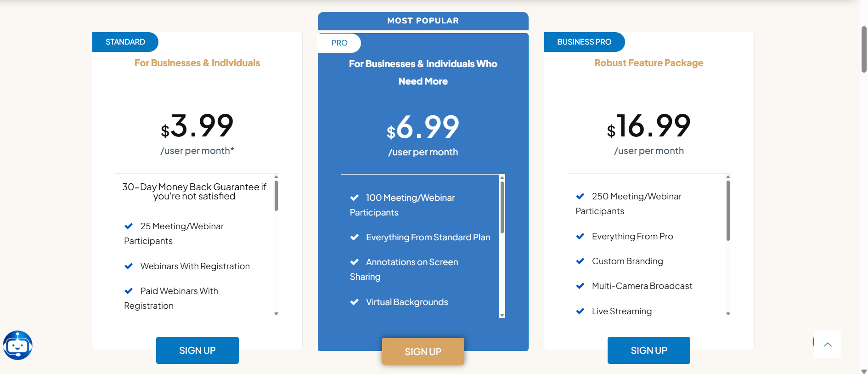Image resolution: width=868 pixels, height=374 pixels.
Task: Select the STANDARD plan tab label
Action: click(125, 42)
